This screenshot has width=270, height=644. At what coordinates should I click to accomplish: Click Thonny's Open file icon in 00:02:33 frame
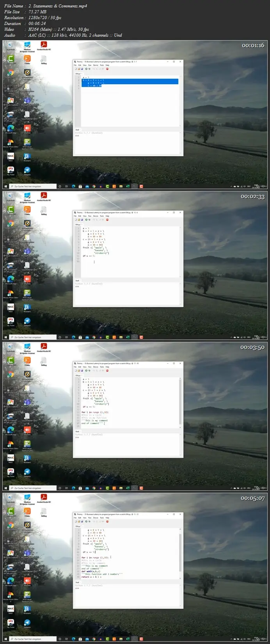click(79, 219)
